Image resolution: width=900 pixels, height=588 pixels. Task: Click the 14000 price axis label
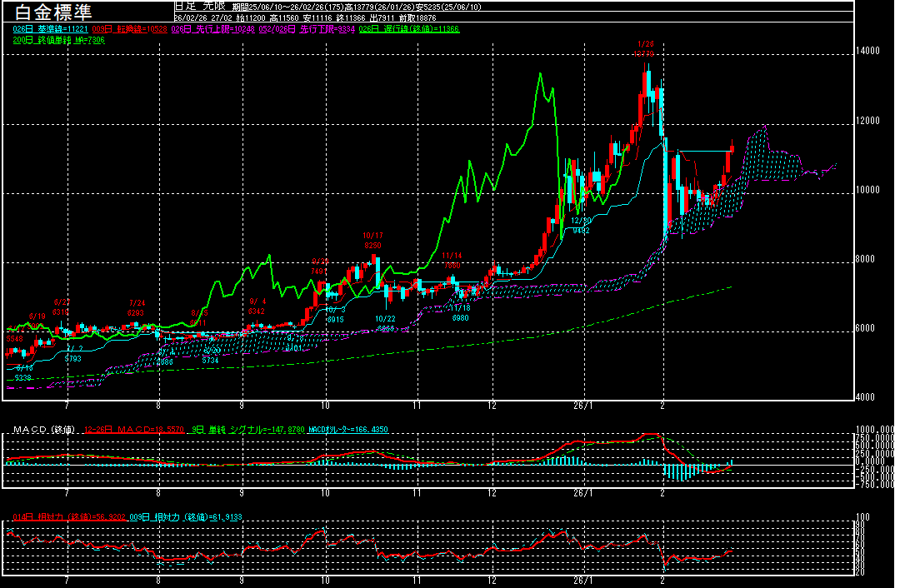[x=867, y=52]
